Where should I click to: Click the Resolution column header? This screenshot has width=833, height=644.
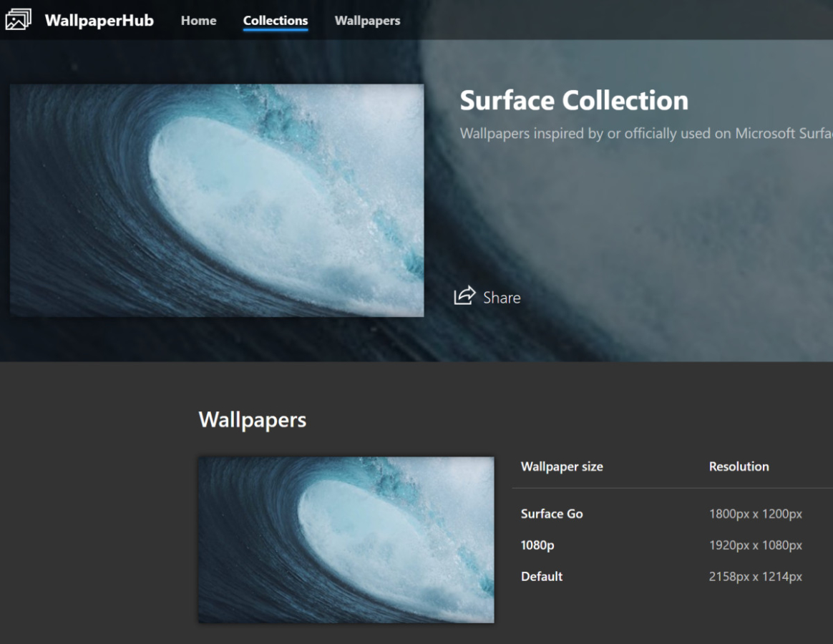click(739, 467)
